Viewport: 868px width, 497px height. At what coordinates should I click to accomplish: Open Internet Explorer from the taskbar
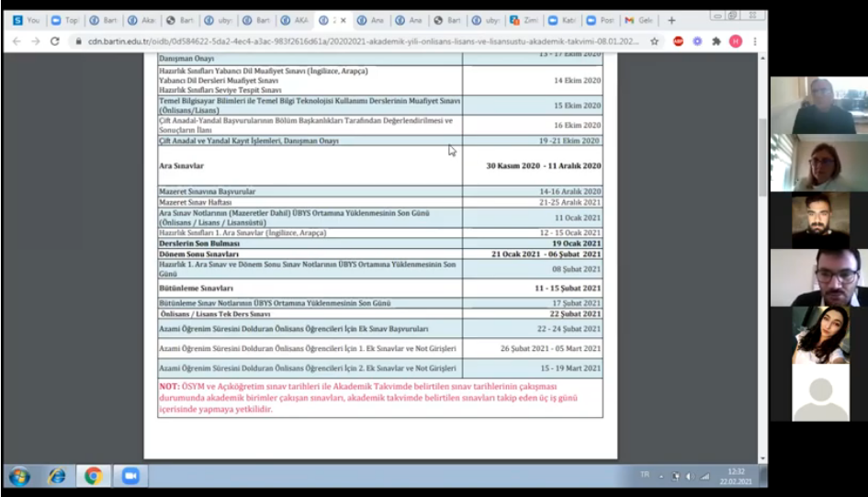pos(56,476)
